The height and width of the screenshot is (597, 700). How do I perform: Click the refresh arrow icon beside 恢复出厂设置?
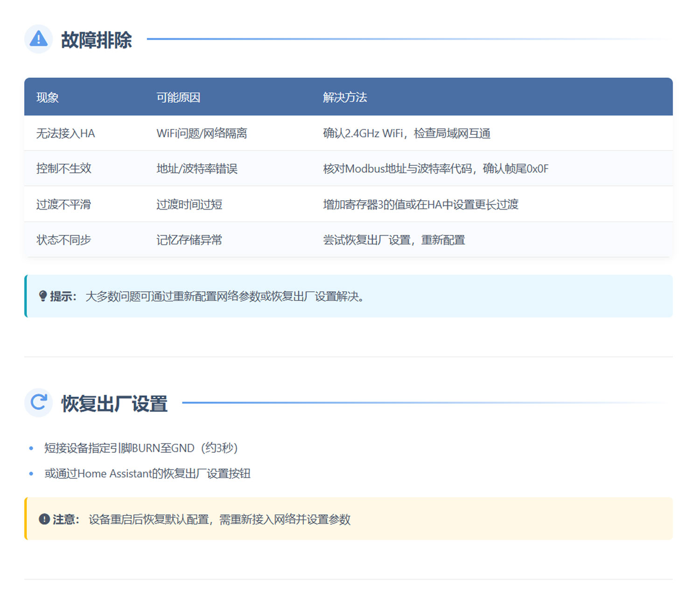point(38,402)
